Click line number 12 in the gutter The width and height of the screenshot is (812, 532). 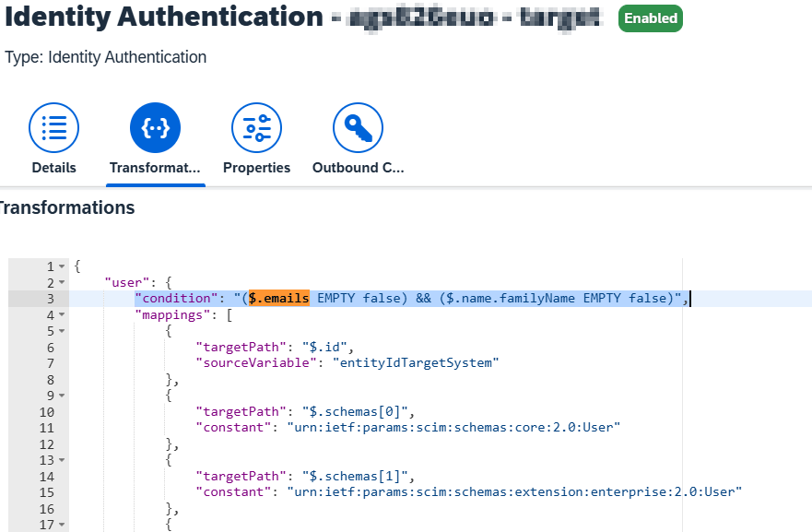click(x=47, y=444)
